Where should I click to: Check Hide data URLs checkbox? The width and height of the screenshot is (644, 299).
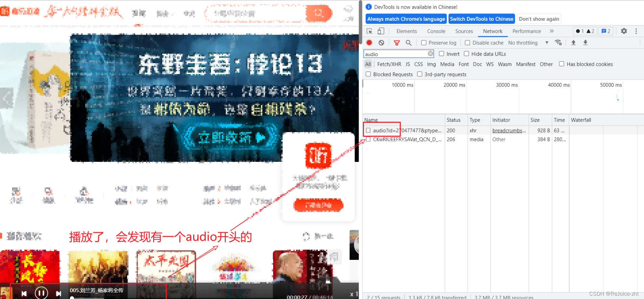point(467,54)
